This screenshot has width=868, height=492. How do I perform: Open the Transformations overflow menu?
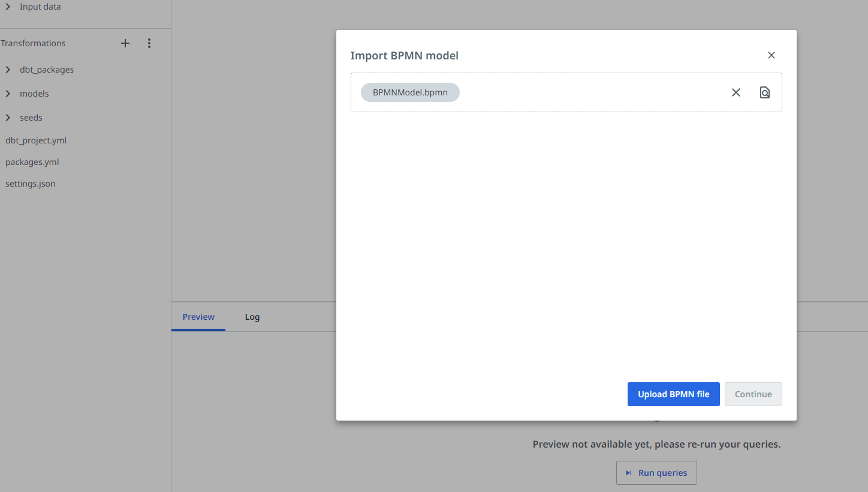(x=149, y=43)
